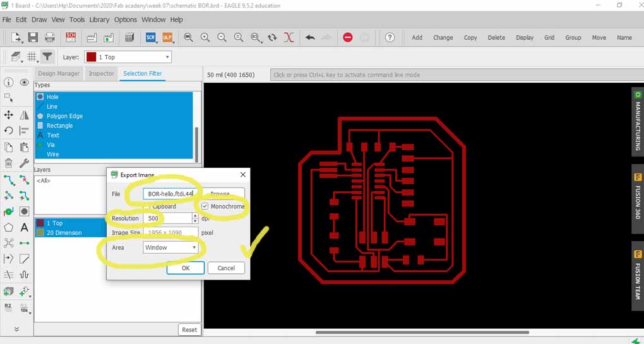
Task: Click the Group toolbar command
Action: click(x=573, y=37)
